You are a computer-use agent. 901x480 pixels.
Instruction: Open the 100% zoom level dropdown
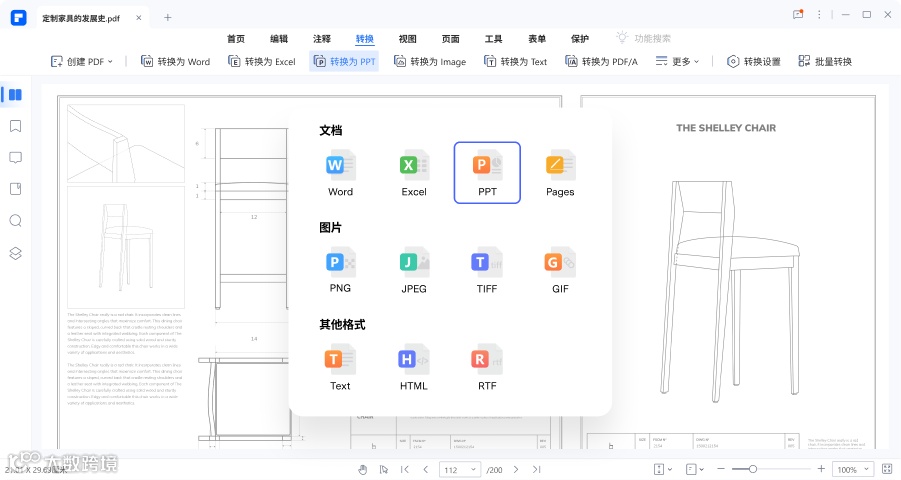point(853,470)
